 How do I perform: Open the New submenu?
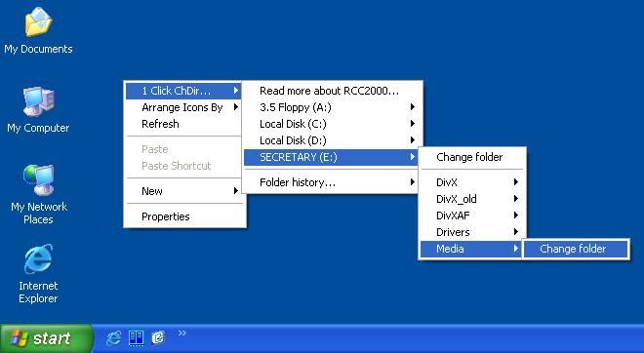(x=183, y=191)
